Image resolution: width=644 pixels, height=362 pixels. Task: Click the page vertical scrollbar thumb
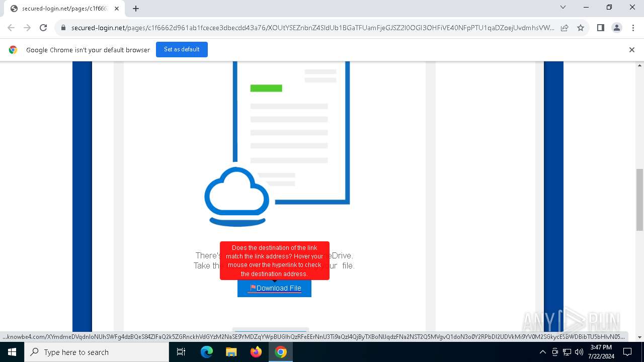pos(639,200)
